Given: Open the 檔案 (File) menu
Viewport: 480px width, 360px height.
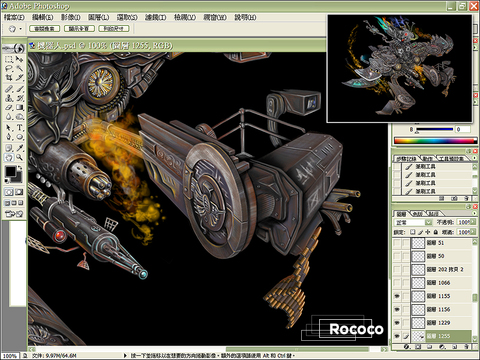Looking at the screenshot, I should point(14,17).
